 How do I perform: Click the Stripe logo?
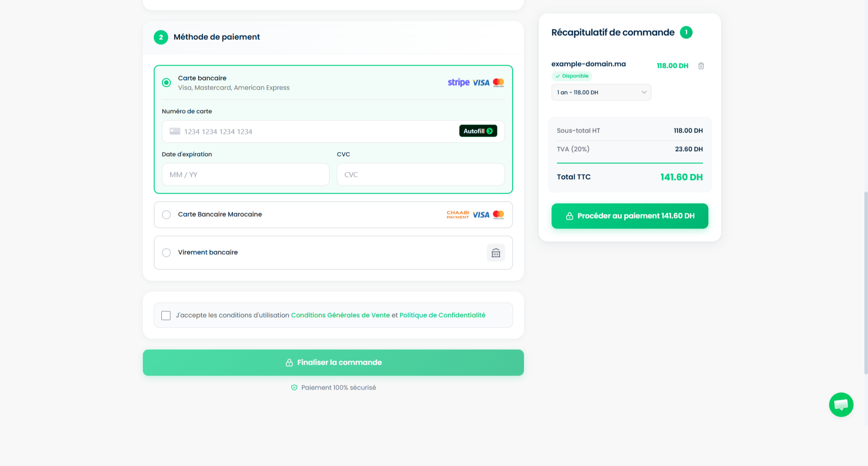tap(458, 82)
